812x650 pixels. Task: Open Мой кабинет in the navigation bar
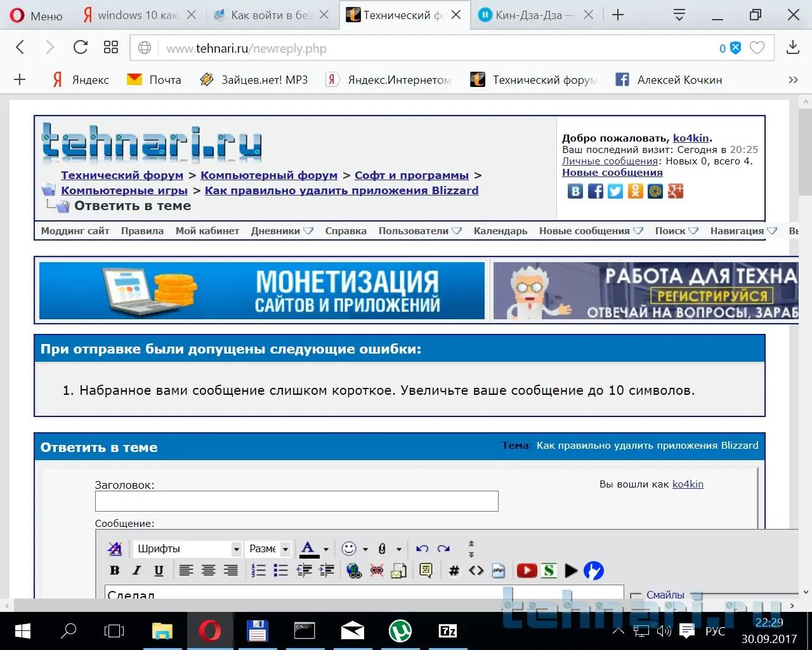pyautogui.click(x=207, y=231)
